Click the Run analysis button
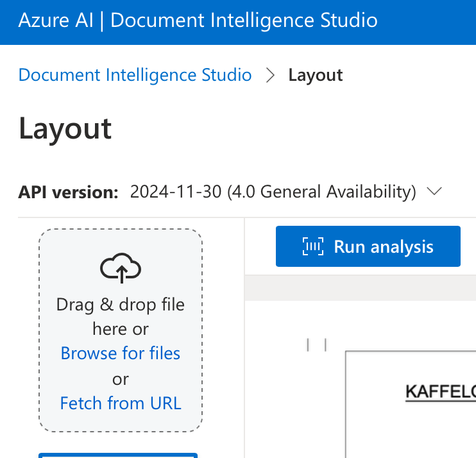 (x=368, y=246)
